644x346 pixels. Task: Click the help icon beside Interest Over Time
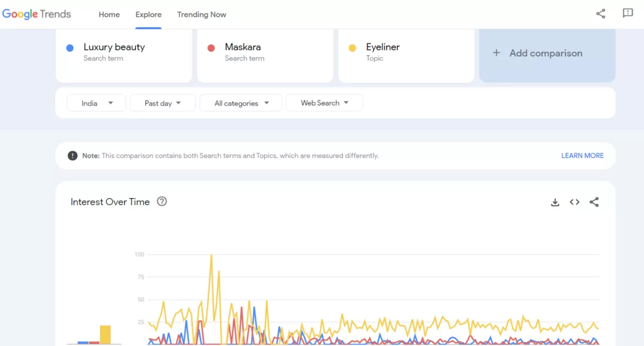[x=162, y=201]
